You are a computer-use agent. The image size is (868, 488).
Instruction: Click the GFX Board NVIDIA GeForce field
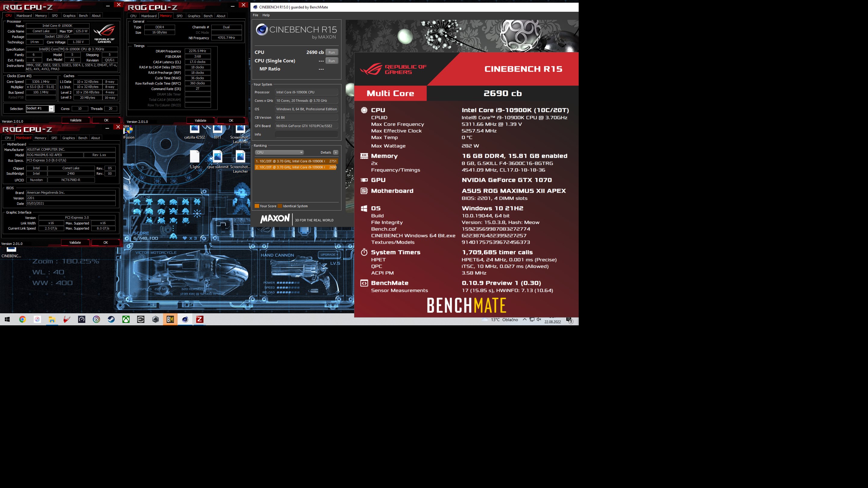coord(306,126)
